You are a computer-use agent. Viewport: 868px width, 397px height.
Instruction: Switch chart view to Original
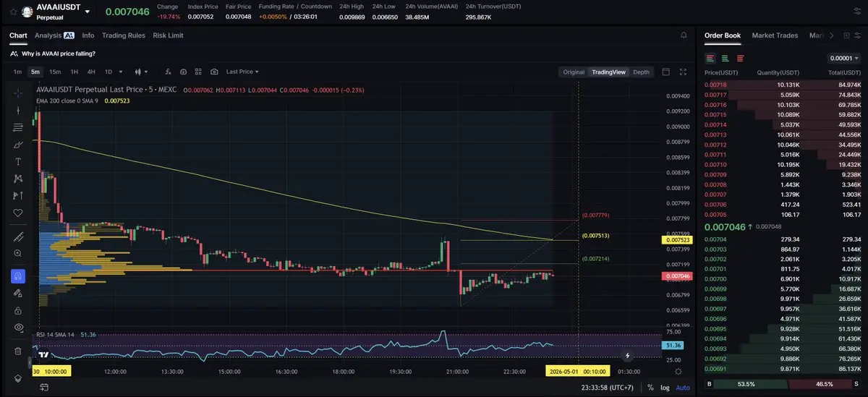pos(574,72)
